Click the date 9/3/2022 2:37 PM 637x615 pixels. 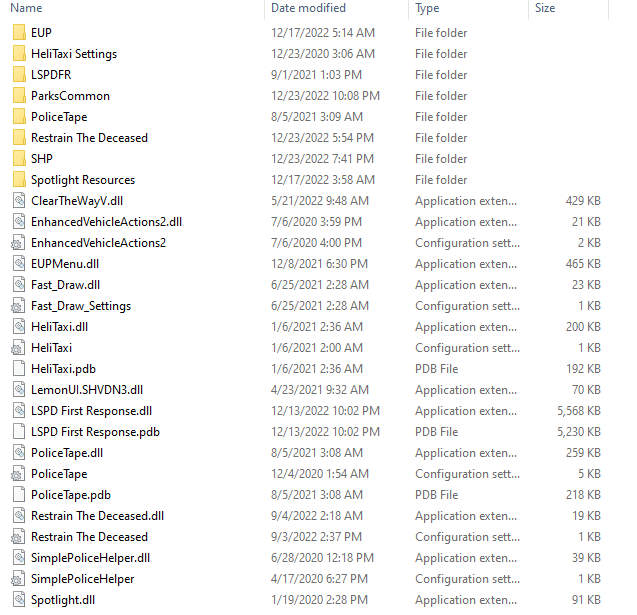pos(316,537)
